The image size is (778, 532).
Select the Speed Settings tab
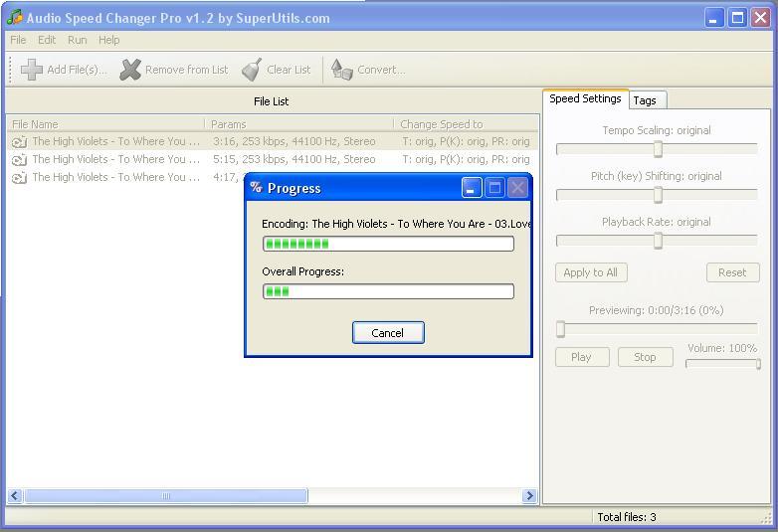pyautogui.click(x=585, y=98)
